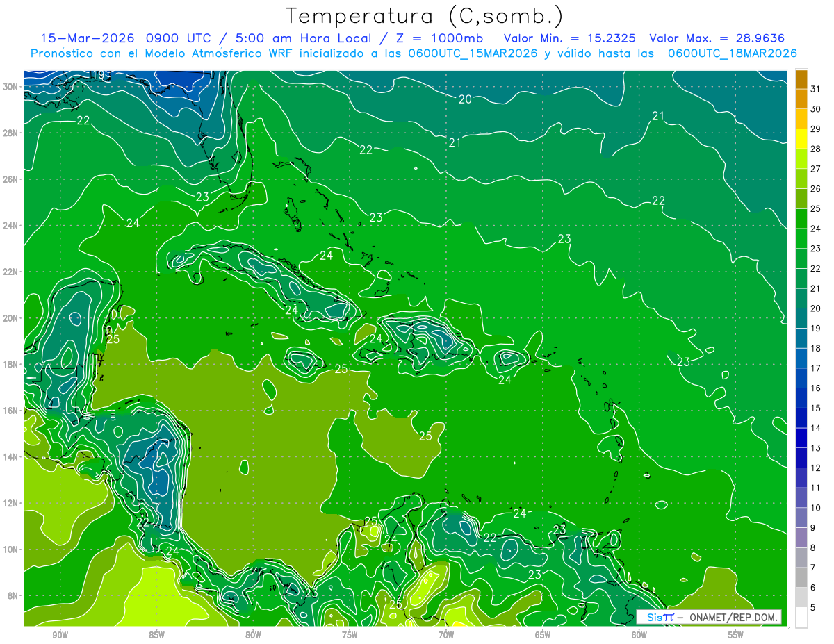Image resolution: width=834 pixels, height=644 pixels.
Task: Click the 16N latitude axis label
Action: click(12, 411)
